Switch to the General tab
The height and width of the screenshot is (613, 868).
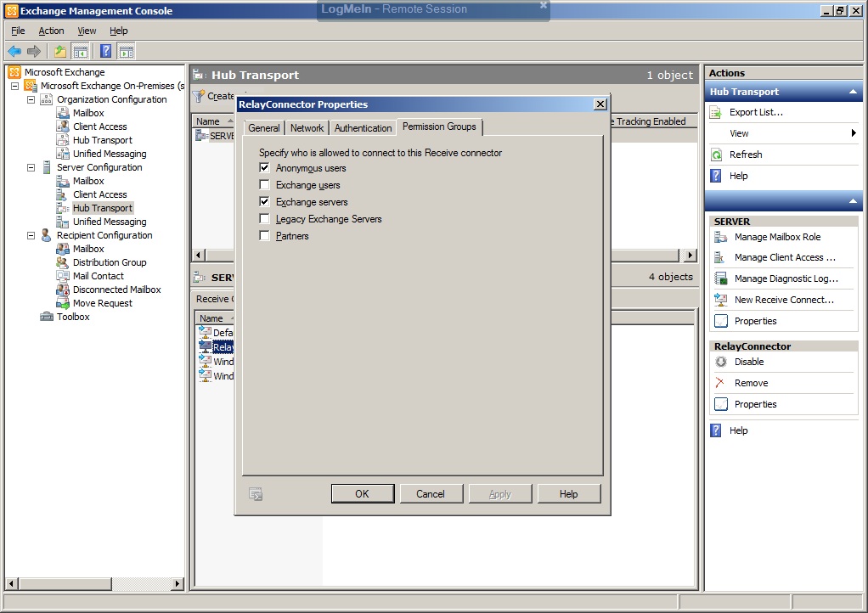264,128
